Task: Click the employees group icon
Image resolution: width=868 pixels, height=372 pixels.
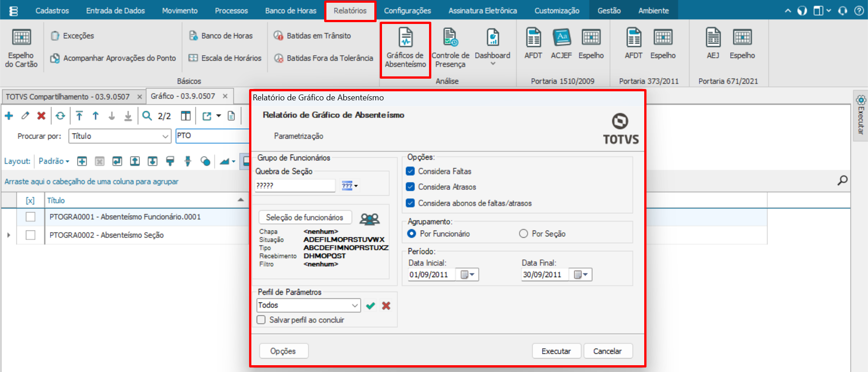Action: (369, 219)
